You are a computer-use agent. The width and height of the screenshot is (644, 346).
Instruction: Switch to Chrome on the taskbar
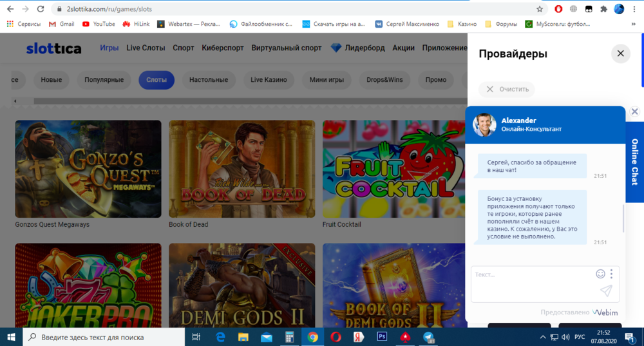tap(312, 337)
